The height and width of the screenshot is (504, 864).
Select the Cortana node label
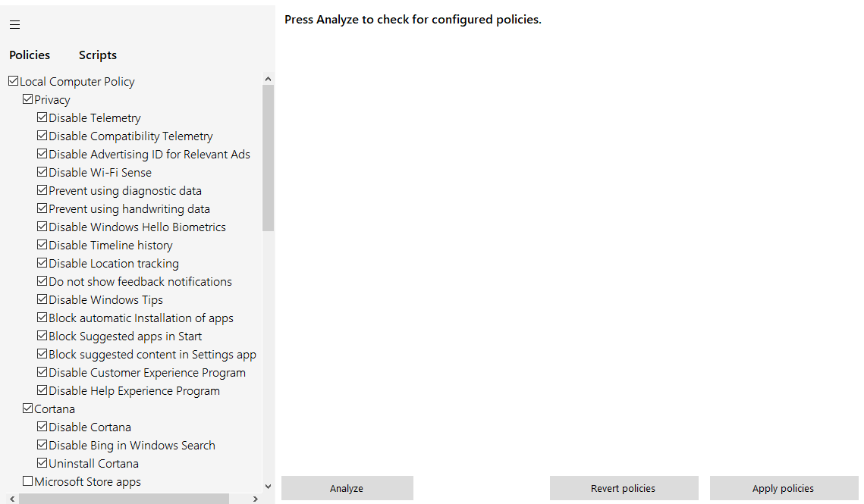(55, 409)
